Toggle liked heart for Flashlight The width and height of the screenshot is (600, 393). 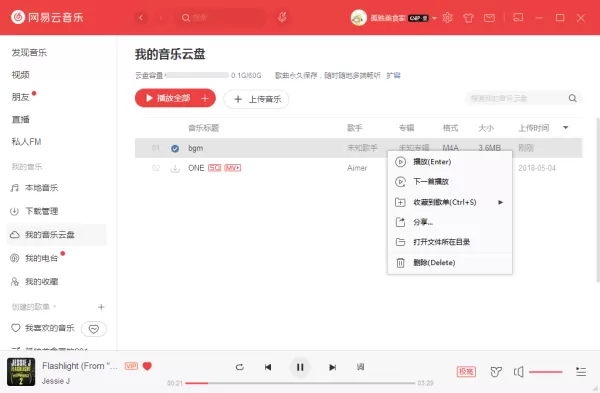[147, 366]
